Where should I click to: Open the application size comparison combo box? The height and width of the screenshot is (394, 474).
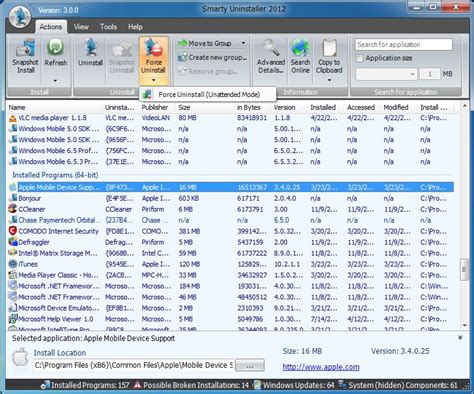[x=386, y=74]
